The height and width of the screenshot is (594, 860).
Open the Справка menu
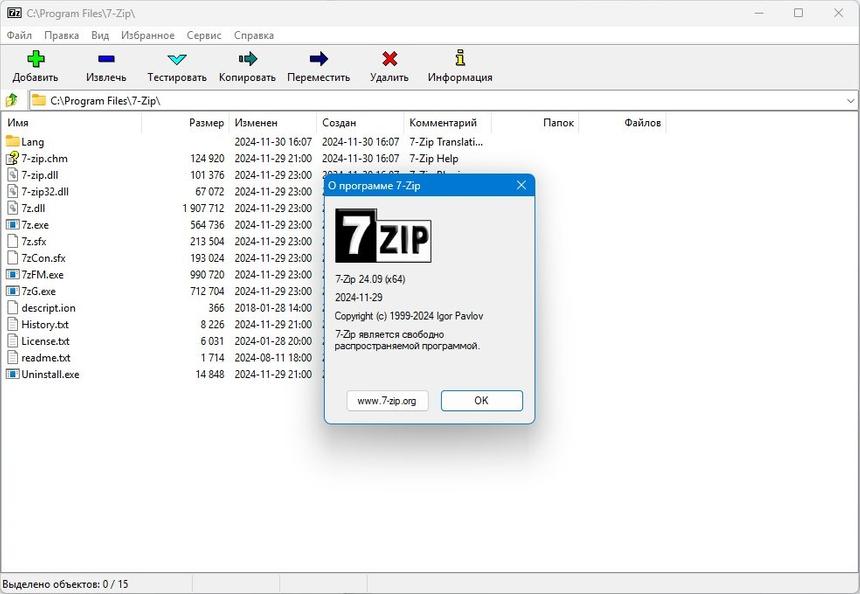point(253,35)
